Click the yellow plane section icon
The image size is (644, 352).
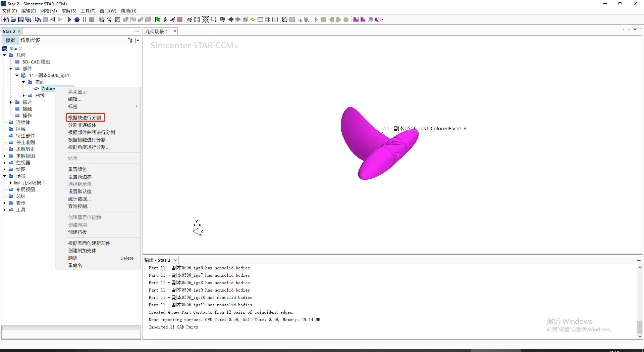click(253, 19)
